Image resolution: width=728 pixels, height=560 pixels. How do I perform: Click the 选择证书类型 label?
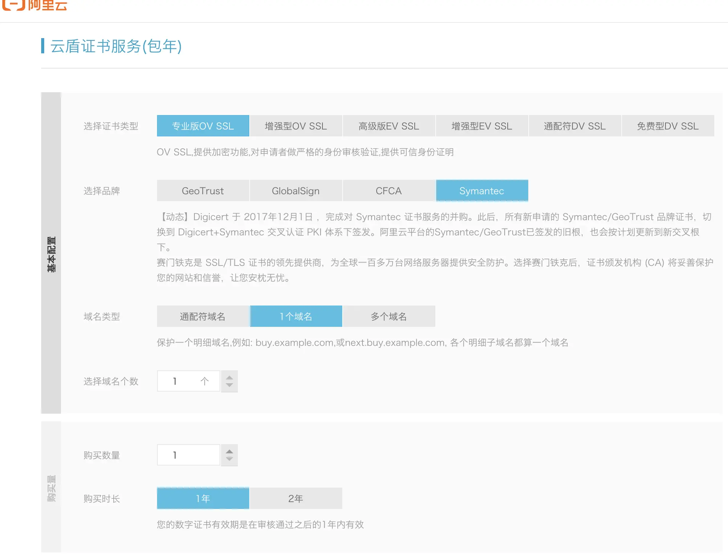pyautogui.click(x=111, y=126)
